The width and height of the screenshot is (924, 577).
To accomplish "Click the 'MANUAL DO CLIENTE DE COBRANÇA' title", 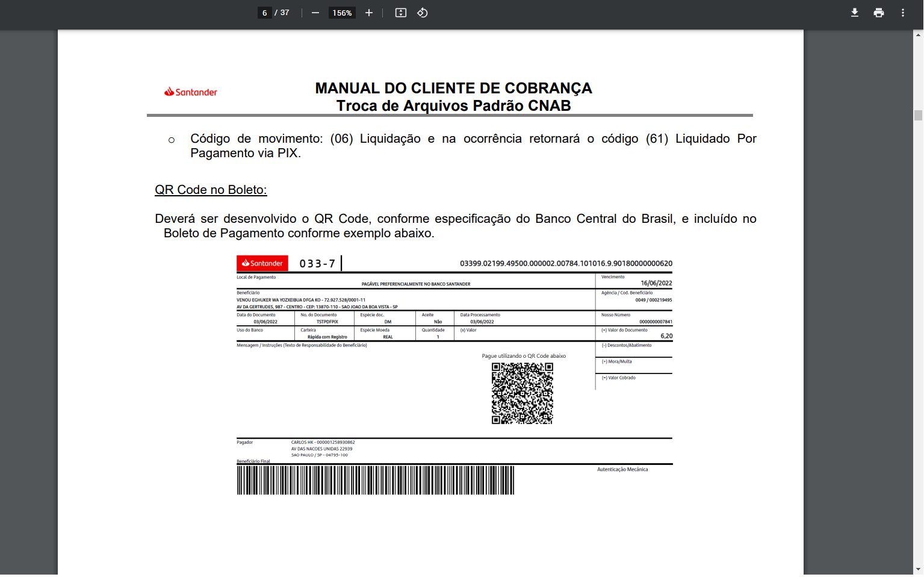I will tap(454, 89).
